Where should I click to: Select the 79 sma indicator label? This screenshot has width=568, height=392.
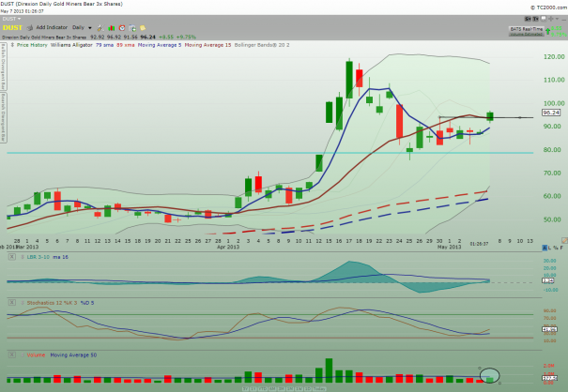click(104, 45)
